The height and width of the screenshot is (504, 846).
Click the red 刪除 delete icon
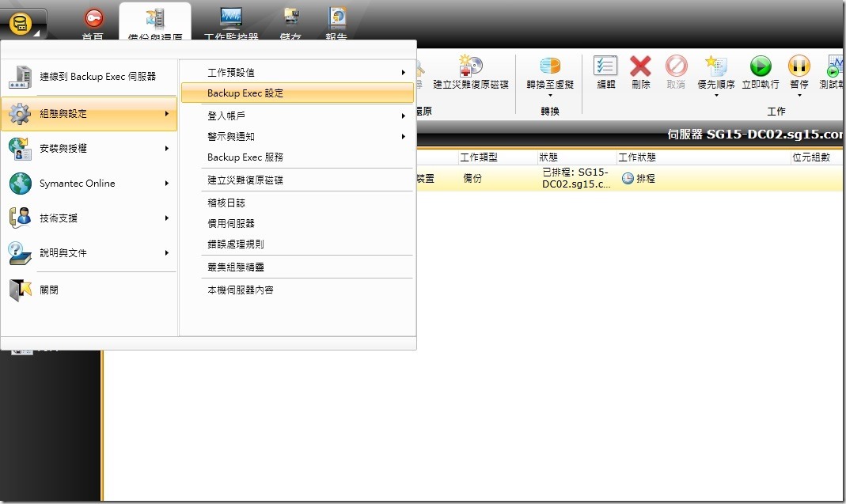[640, 66]
